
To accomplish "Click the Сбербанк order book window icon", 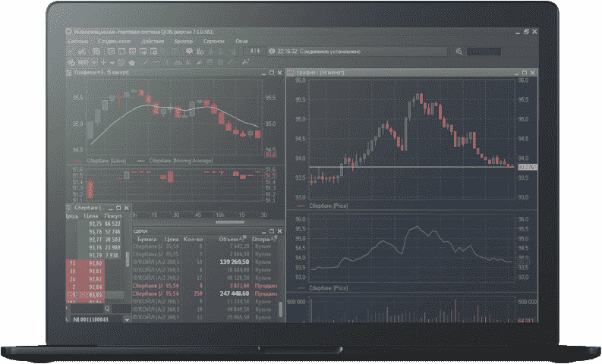I will pos(70,207).
